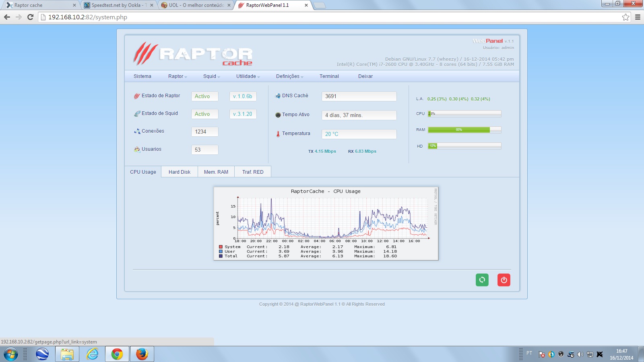Viewport: 644px width, 362px height.
Task: Click the red power button
Action: pos(504,280)
